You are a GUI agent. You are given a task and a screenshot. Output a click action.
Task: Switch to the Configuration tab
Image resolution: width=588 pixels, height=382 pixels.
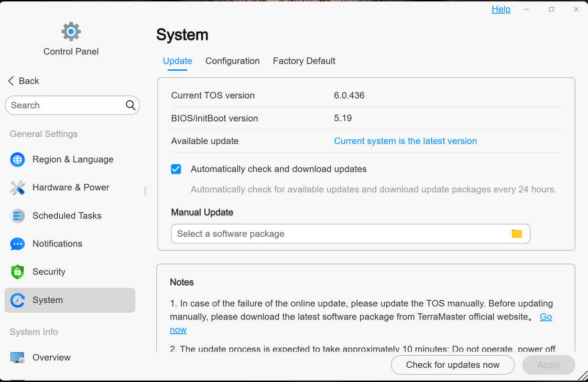pos(232,61)
